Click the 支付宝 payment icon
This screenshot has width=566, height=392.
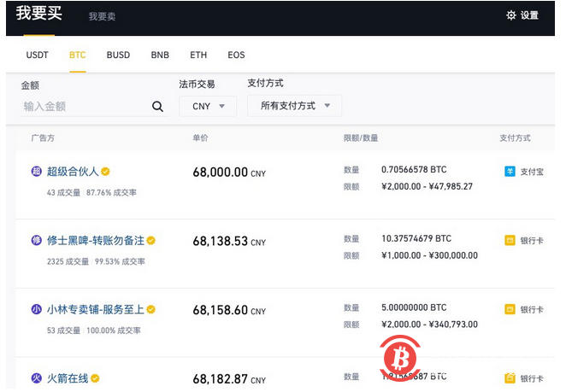(510, 172)
